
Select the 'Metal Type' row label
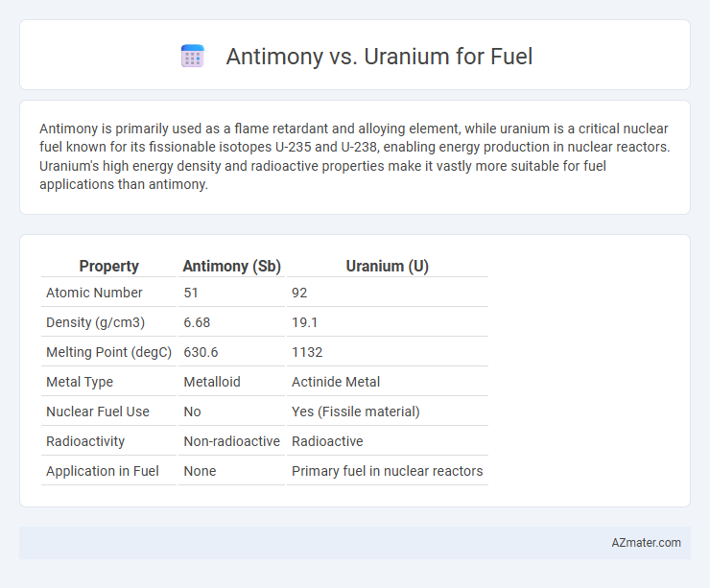click(80, 382)
